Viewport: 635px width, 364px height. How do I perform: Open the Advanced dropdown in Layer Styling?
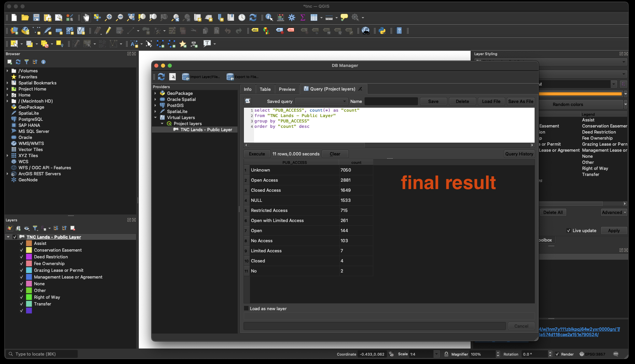[x=614, y=212]
